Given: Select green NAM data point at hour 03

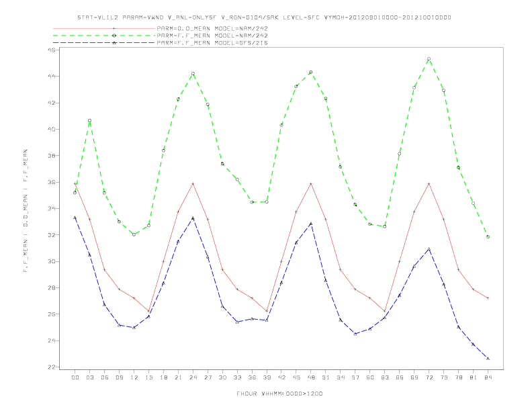Looking at the screenshot, I should (89, 121).
